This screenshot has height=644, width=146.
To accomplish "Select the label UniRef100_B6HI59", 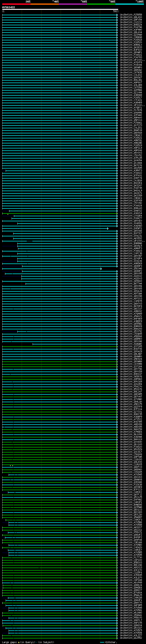I will 131,429.
